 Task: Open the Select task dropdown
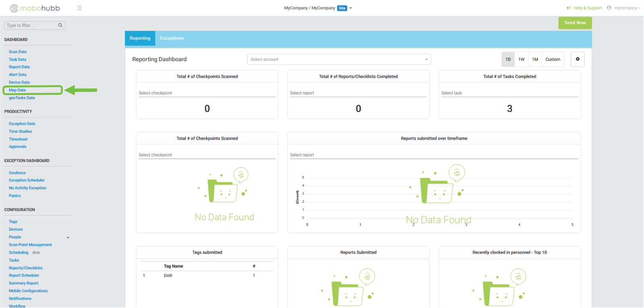click(509, 93)
